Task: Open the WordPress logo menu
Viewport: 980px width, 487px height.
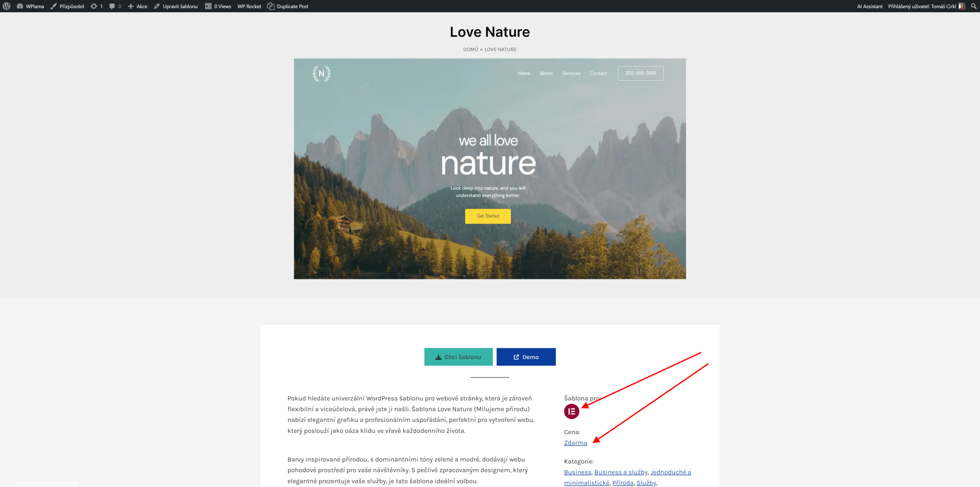Action: coord(7,6)
